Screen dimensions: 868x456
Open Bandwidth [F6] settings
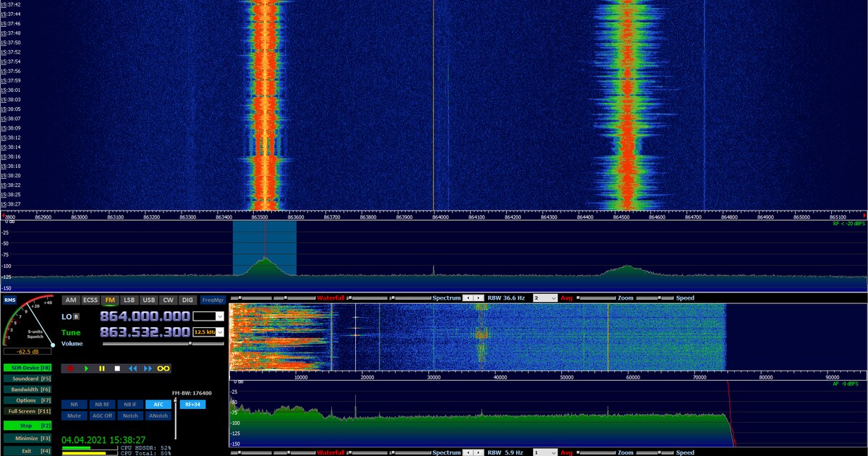click(x=27, y=389)
